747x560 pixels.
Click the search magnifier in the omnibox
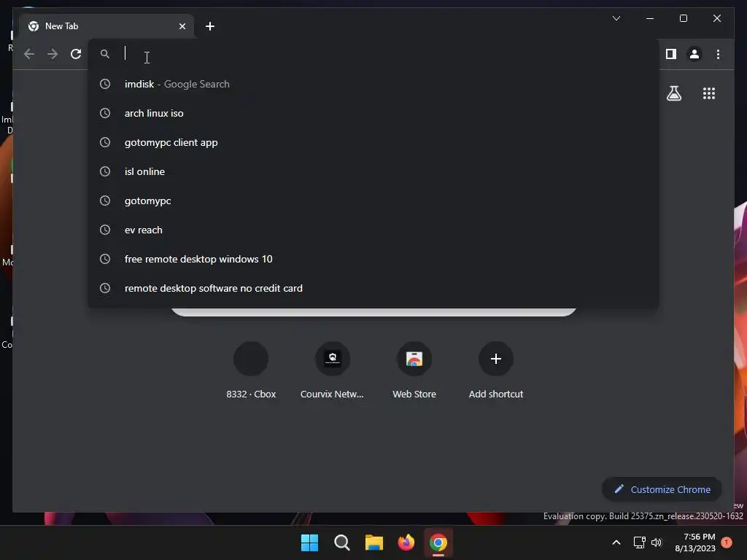[x=105, y=54]
